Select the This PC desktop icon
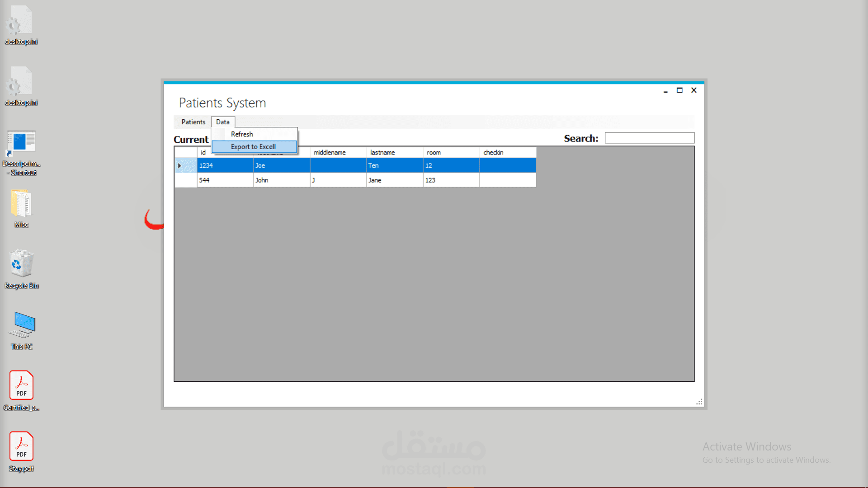Image resolution: width=868 pixels, height=488 pixels. coord(23,324)
